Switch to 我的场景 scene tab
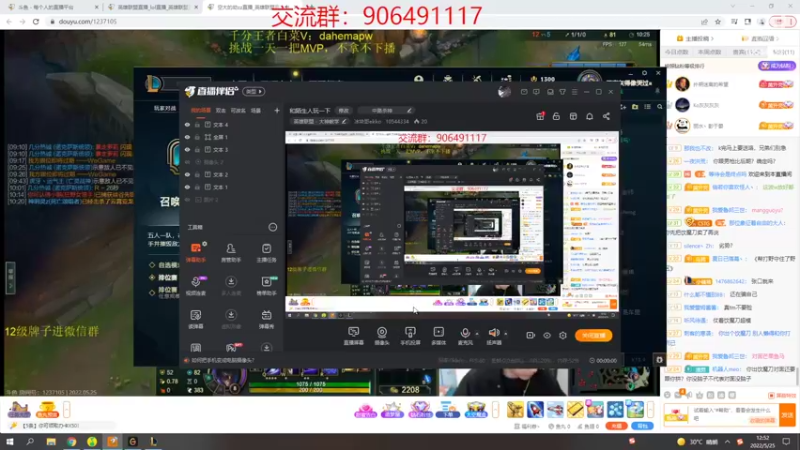The height and width of the screenshot is (450, 800). 201,110
